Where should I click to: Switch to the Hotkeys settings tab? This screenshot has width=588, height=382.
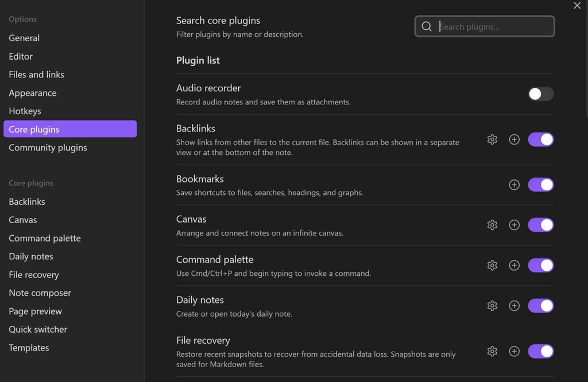pyautogui.click(x=25, y=111)
